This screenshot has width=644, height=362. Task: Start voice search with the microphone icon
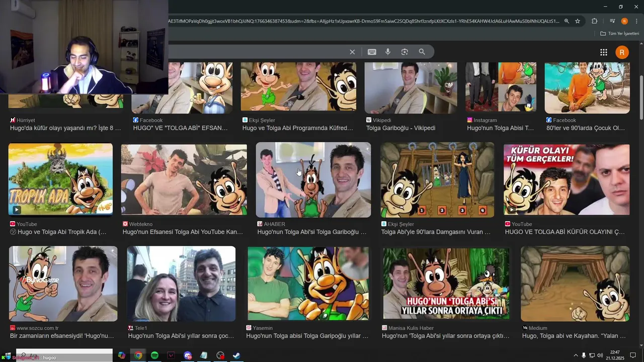pos(388,52)
